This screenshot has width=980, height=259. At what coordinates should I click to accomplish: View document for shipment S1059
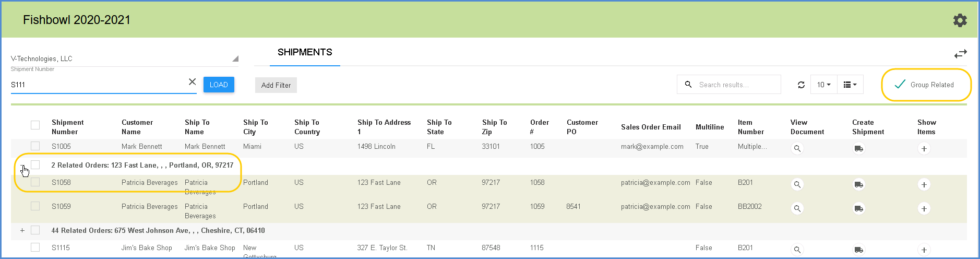point(797,209)
